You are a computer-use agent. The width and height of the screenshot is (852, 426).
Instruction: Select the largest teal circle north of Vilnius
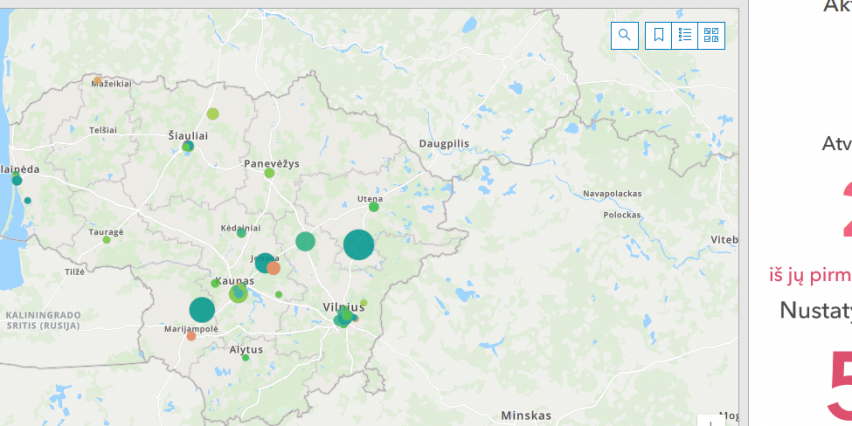click(x=359, y=245)
